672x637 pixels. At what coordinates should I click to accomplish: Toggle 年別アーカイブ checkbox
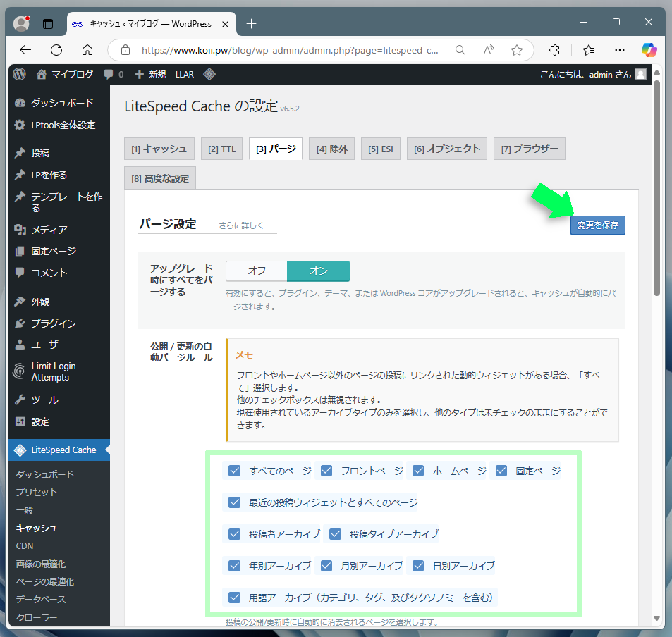[234, 565]
